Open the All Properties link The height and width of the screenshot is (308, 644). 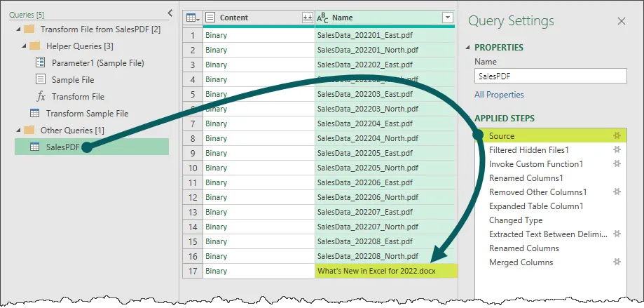pyautogui.click(x=499, y=95)
